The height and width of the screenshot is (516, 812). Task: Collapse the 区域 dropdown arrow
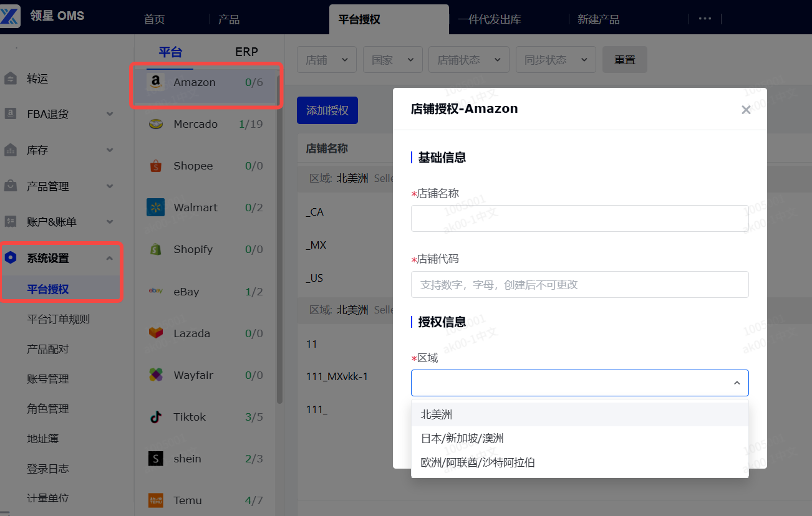tap(737, 383)
